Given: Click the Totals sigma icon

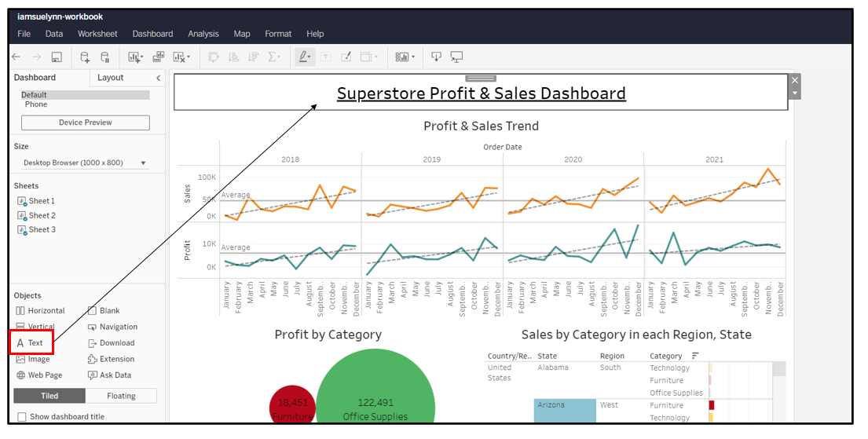Looking at the screenshot, I should coord(272,57).
